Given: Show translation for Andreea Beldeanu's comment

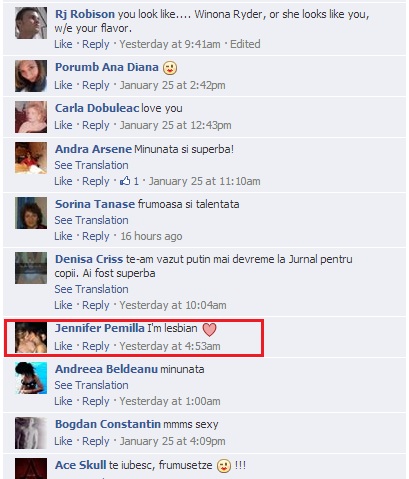Looking at the screenshot, I should (x=91, y=385).
